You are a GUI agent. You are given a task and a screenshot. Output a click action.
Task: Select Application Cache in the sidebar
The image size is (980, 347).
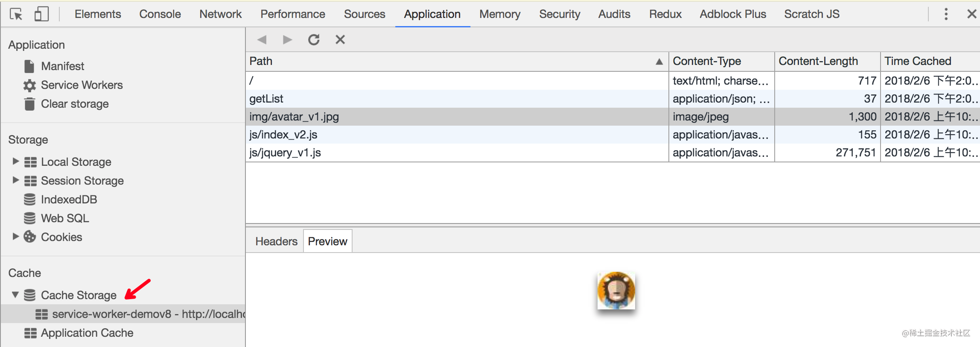87,333
